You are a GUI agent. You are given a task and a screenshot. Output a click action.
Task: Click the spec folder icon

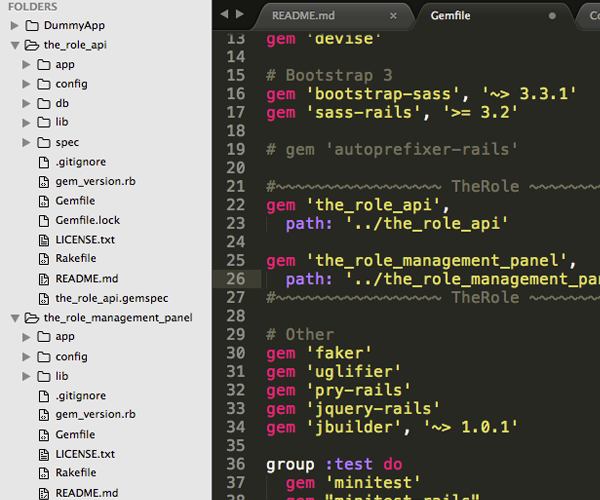[x=44, y=143]
